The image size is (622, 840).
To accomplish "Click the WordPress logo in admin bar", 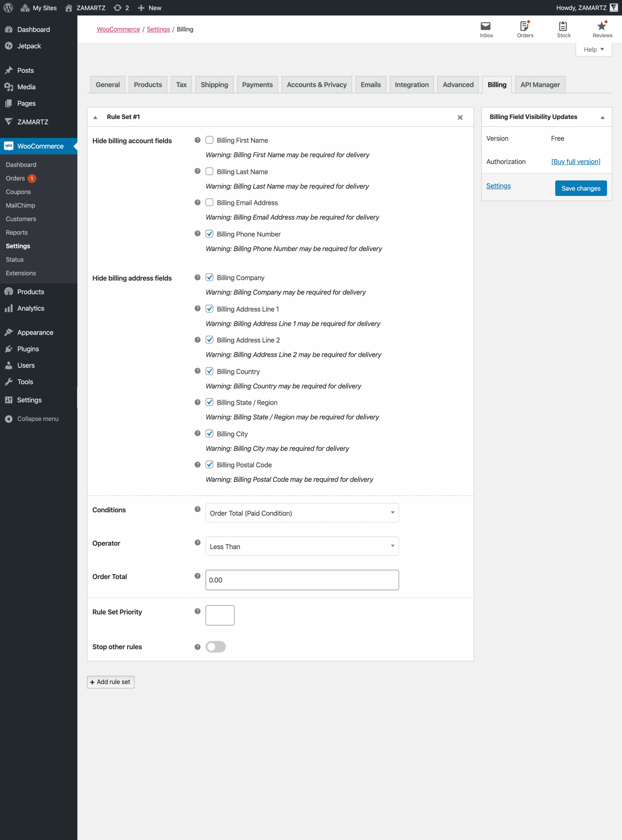I will [8, 8].
